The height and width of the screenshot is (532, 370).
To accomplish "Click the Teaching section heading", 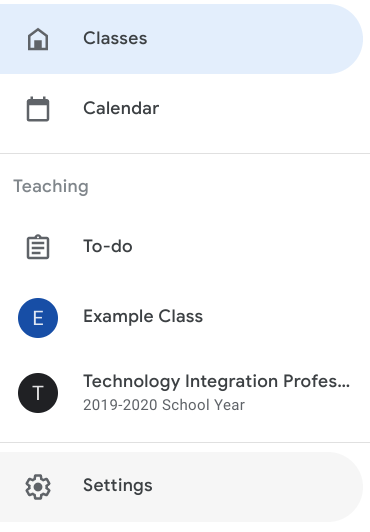I will [51, 186].
